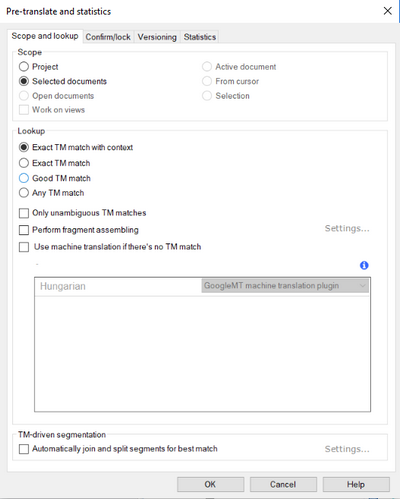400x499 pixels.
Task: Open the GoogleMT machine translation plugin dropdown
Action: click(x=285, y=286)
